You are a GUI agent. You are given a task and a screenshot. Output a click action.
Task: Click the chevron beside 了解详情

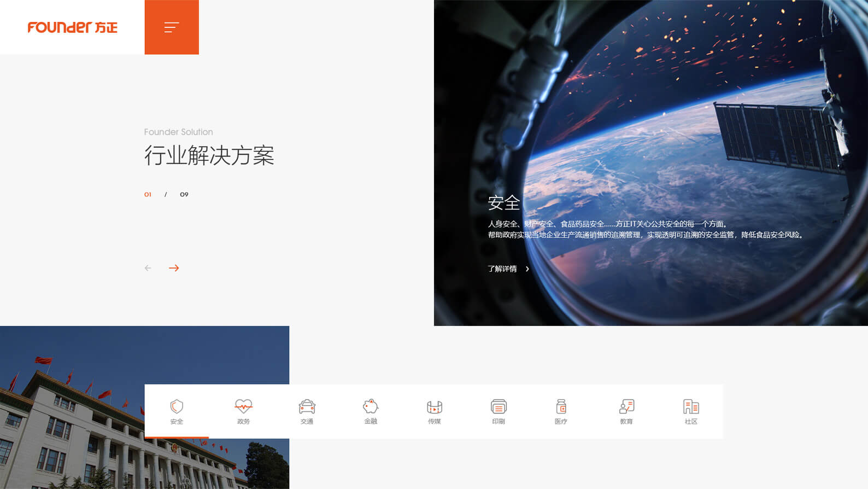click(527, 269)
